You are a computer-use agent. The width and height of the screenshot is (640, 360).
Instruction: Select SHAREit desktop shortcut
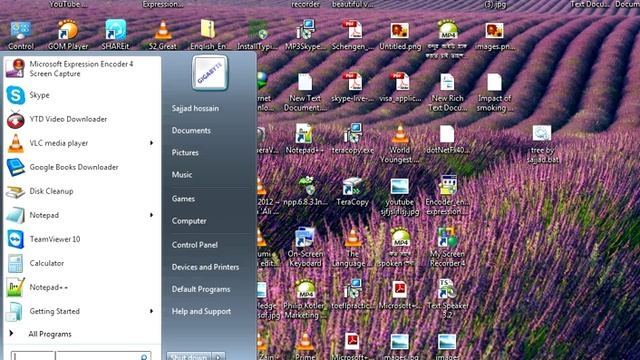point(116,36)
